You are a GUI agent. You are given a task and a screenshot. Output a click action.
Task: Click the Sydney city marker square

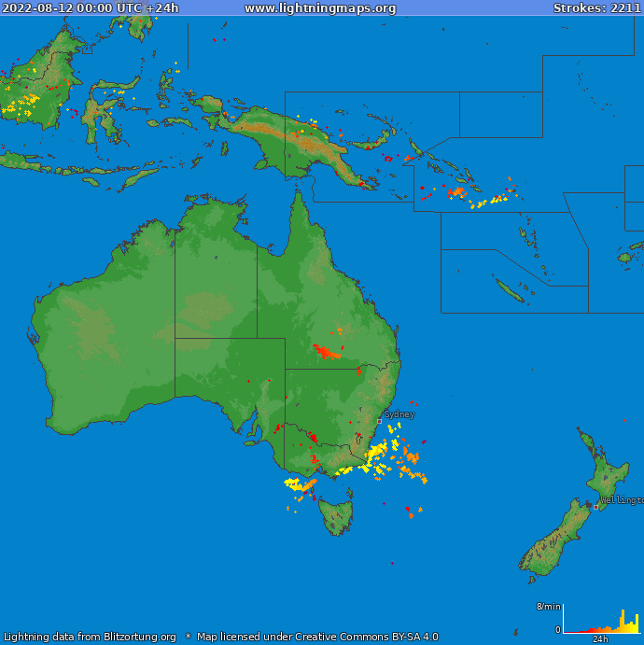point(379,421)
